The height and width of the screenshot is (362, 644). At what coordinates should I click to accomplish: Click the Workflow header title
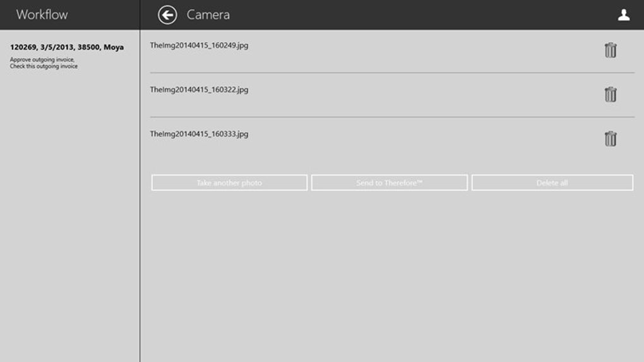click(42, 15)
